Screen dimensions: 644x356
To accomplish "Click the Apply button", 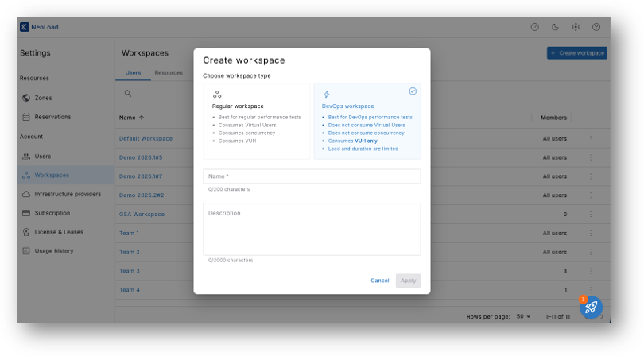I will 408,281.
